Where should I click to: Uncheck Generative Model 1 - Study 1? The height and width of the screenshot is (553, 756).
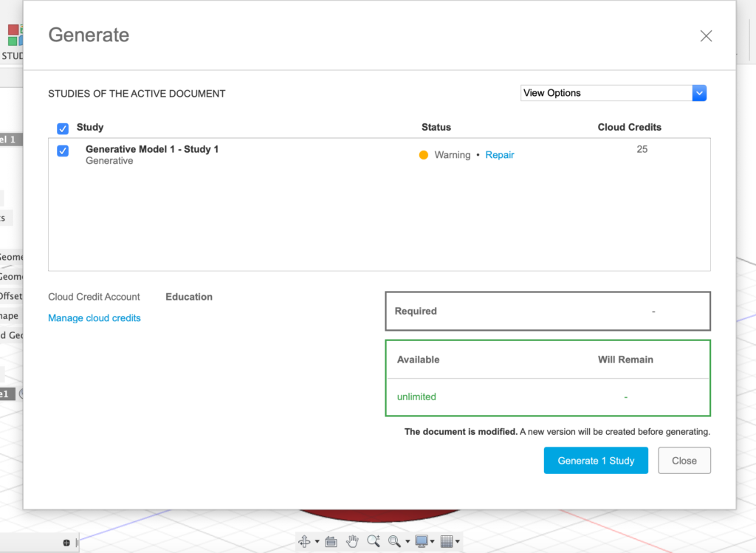tap(63, 151)
